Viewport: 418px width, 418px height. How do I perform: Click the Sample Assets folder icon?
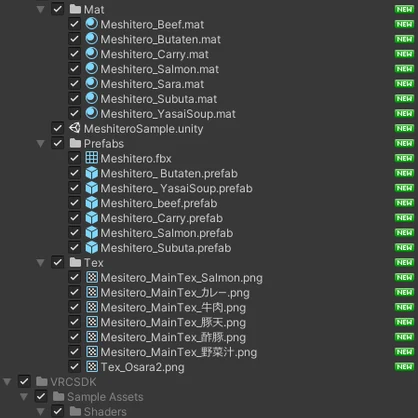[58, 396]
